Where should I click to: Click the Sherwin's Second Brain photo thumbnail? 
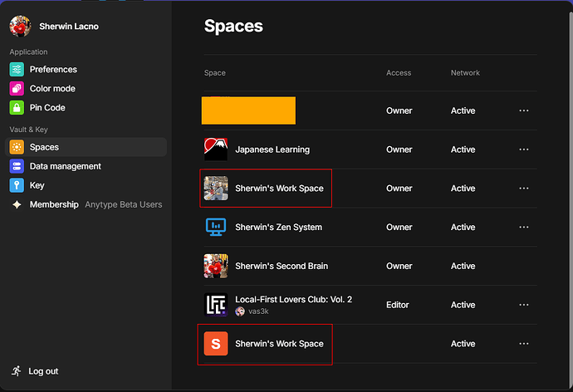pyautogui.click(x=216, y=266)
